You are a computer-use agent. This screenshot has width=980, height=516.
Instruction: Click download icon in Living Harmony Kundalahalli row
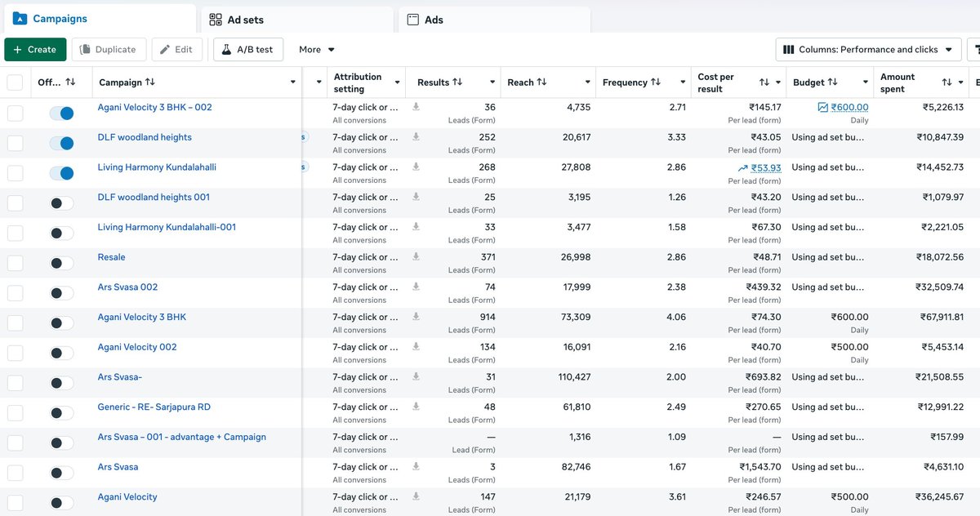point(416,167)
